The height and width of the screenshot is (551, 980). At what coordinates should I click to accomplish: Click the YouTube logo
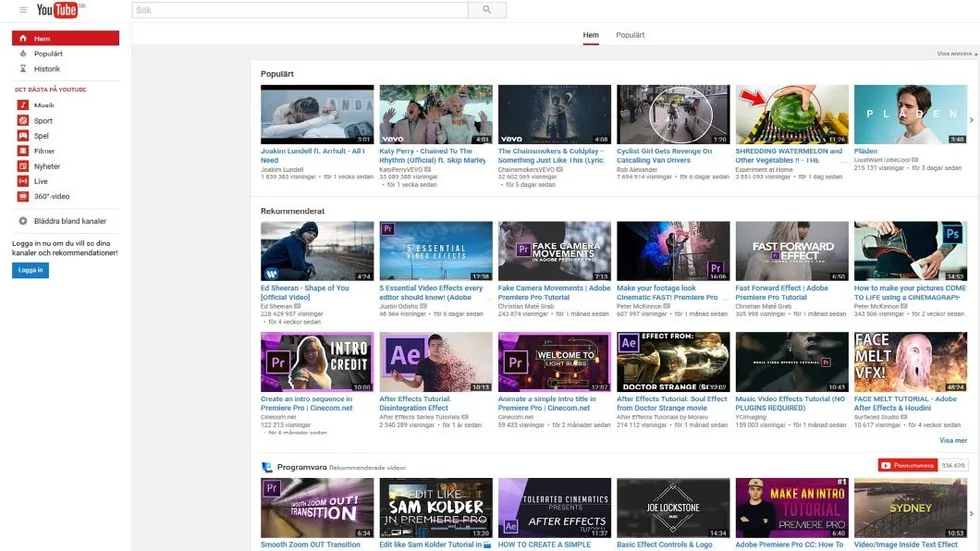pyautogui.click(x=59, y=10)
